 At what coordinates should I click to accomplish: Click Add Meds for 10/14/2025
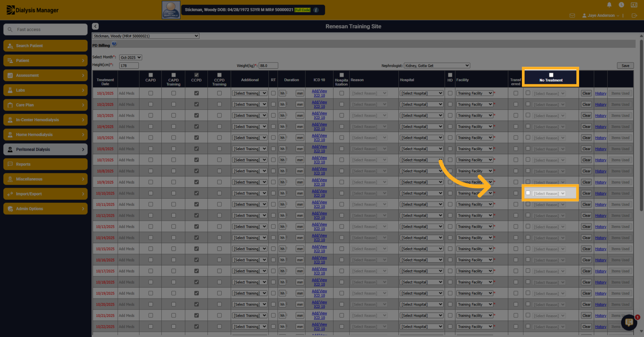tap(126, 238)
